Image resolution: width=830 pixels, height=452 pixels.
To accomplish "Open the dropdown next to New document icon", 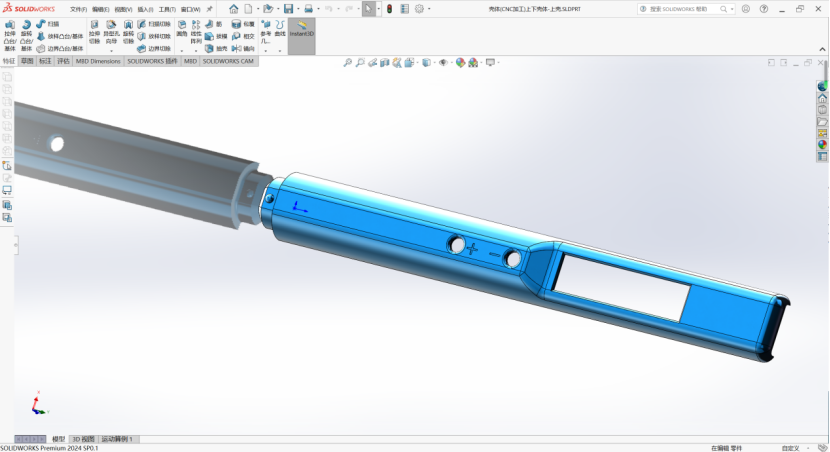I will 258,9.
